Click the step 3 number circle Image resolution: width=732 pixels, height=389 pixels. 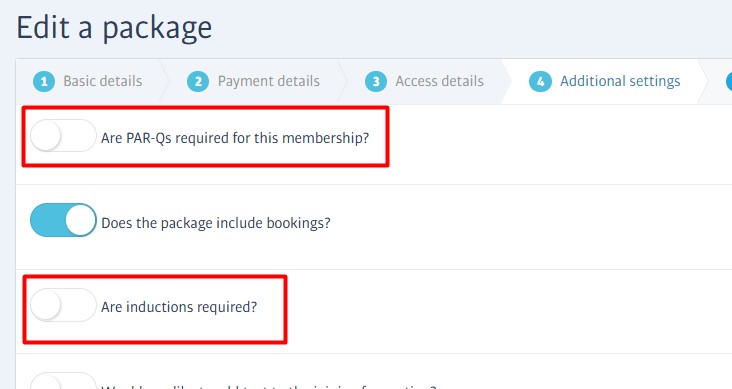(x=376, y=82)
